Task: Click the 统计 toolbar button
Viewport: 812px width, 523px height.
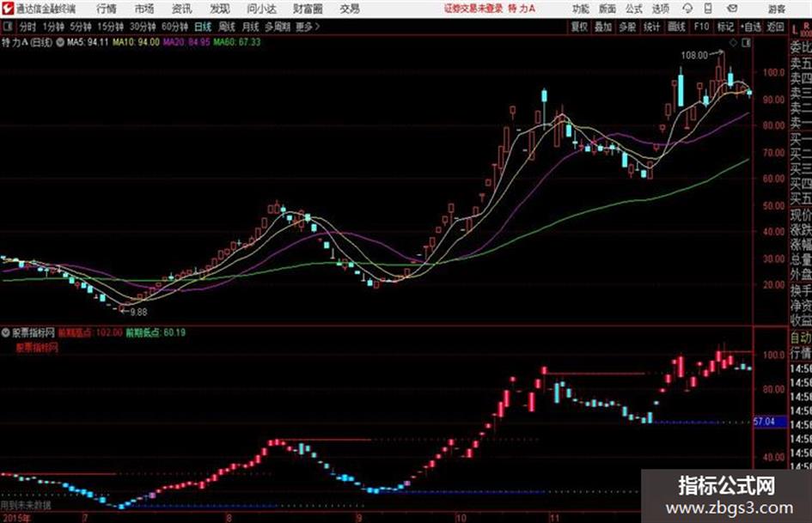Action: click(651, 27)
